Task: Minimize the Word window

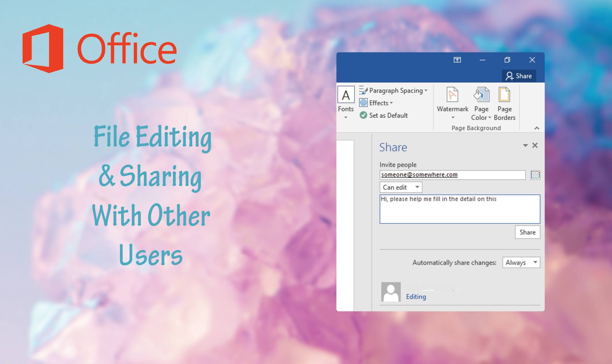Action: pos(482,60)
